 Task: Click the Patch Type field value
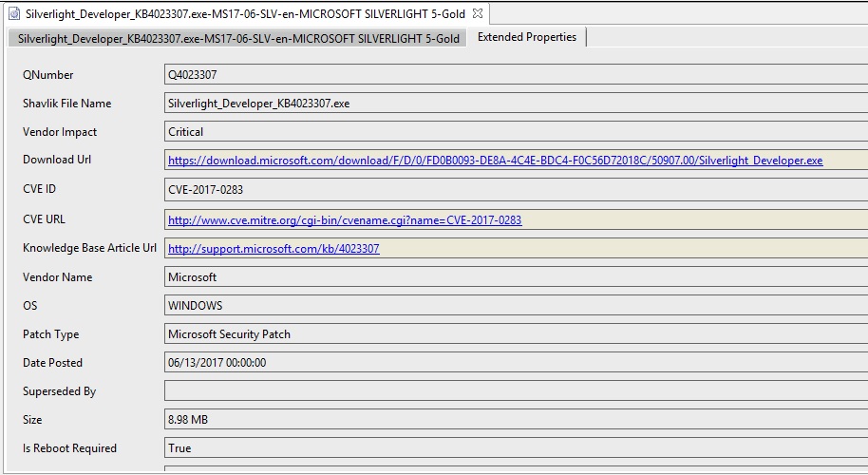516,334
